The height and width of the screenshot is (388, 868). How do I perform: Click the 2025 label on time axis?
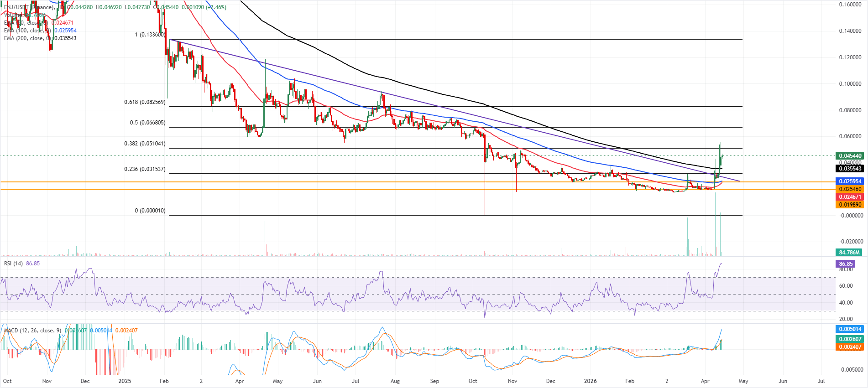(x=125, y=381)
